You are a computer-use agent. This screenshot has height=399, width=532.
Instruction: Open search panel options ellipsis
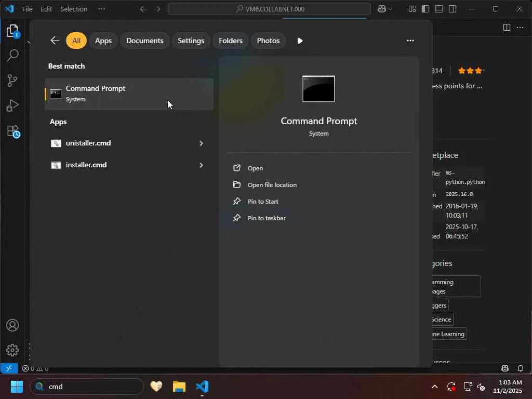pyautogui.click(x=410, y=41)
